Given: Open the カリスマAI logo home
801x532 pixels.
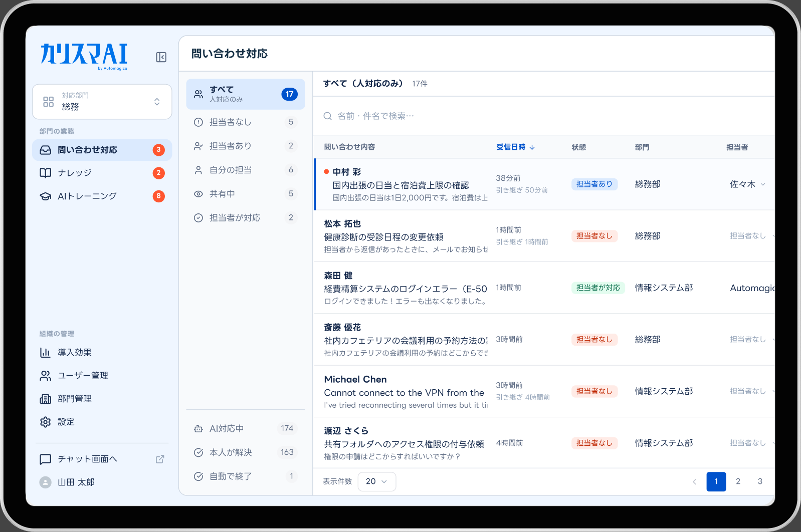Looking at the screenshot, I should coord(84,56).
